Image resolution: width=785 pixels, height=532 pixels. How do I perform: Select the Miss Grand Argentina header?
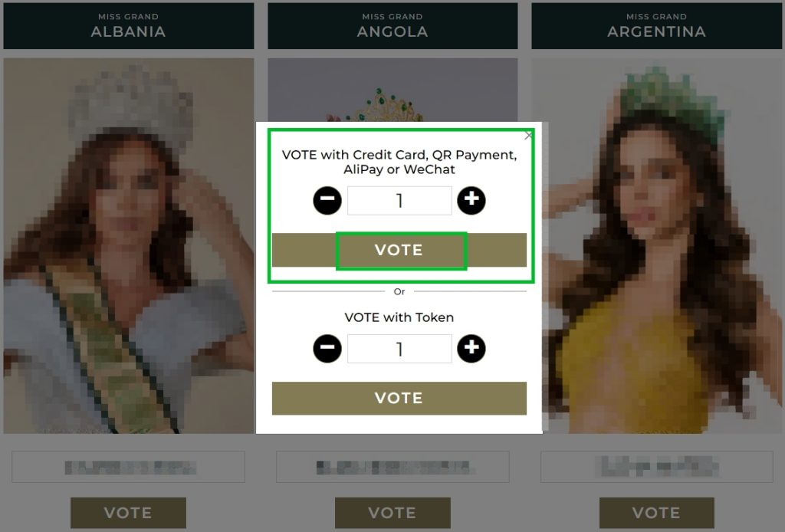656,25
